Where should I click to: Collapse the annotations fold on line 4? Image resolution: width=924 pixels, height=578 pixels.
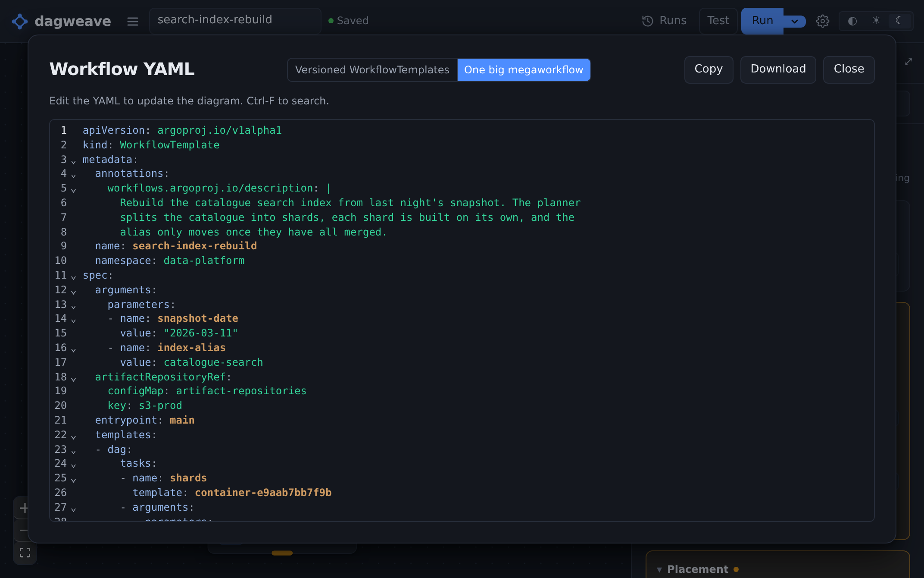coord(74,175)
